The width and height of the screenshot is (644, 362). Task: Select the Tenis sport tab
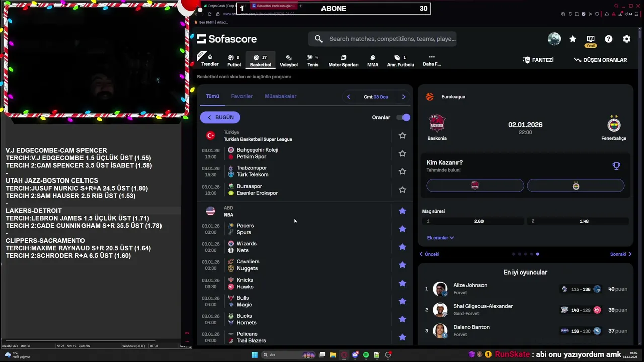[313, 60]
